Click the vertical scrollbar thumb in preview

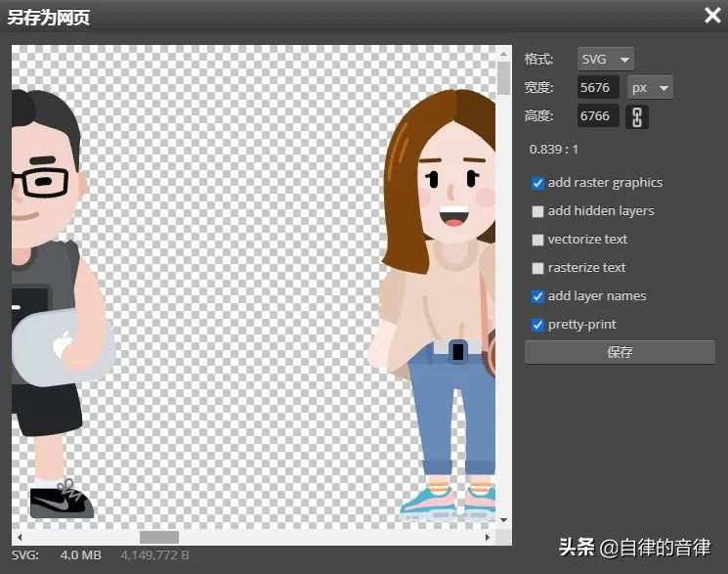[504, 78]
